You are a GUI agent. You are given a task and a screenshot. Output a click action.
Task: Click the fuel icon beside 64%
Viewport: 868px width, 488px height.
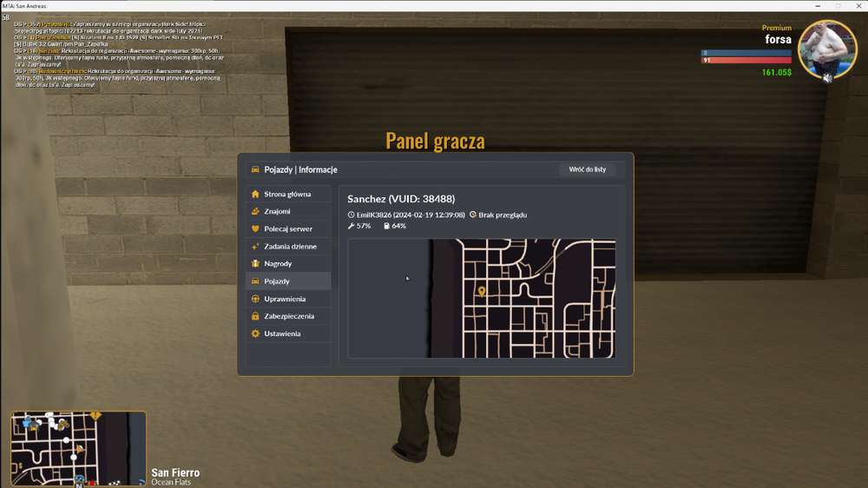[x=387, y=226]
